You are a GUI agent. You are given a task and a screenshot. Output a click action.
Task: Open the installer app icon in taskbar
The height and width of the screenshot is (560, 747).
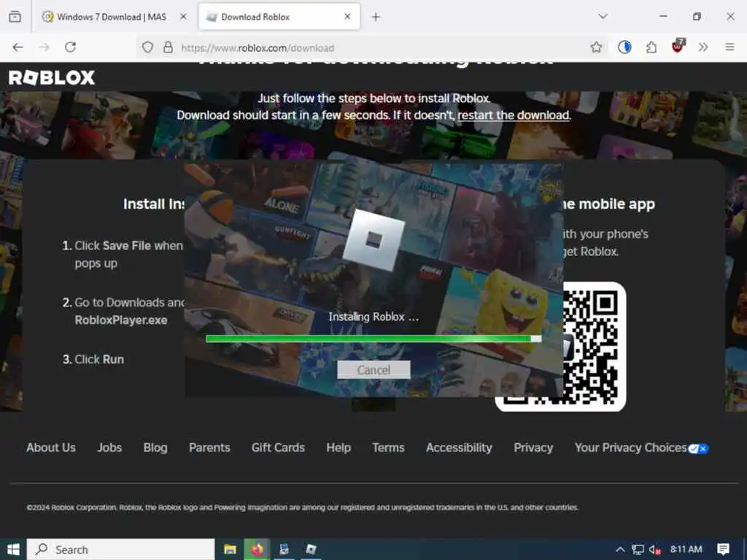pos(284,550)
